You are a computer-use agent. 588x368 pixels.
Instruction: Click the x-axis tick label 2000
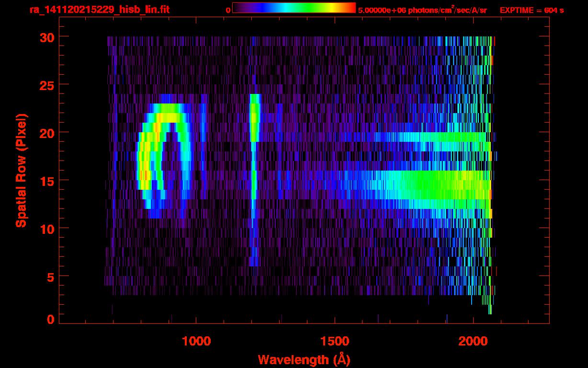474,341
